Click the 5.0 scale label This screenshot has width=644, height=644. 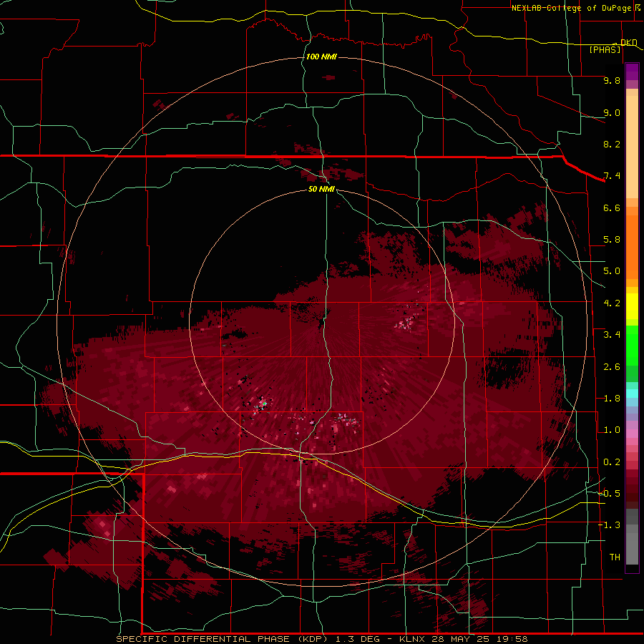[612, 271]
